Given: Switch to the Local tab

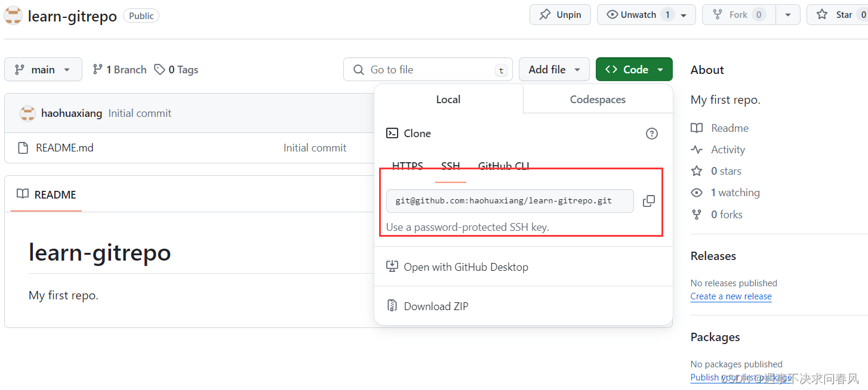Looking at the screenshot, I should 448,99.
